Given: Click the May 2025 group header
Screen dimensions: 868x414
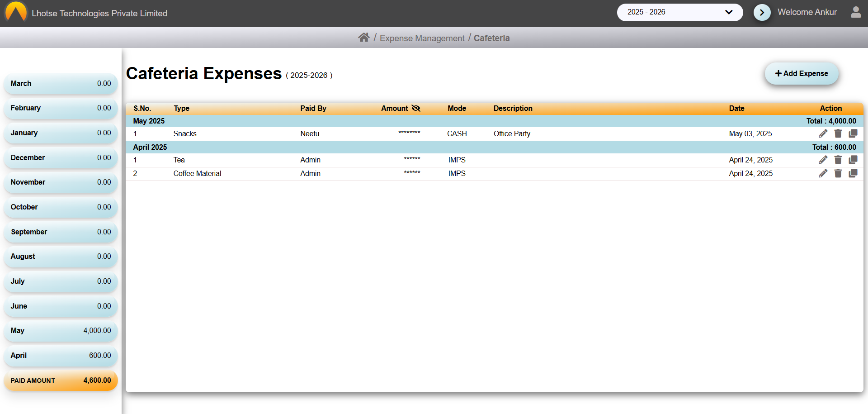Looking at the screenshot, I should [x=149, y=121].
